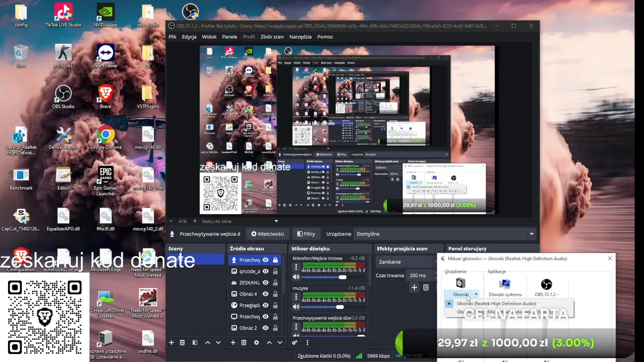Screen dimensions: 644x362
Task: Add a new scene with plus icon
Action: [171, 342]
